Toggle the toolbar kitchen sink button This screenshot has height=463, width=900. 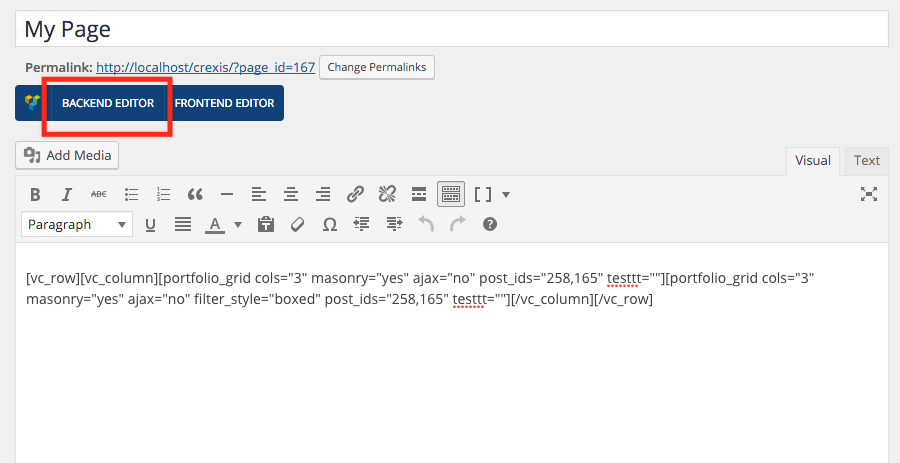coord(451,194)
